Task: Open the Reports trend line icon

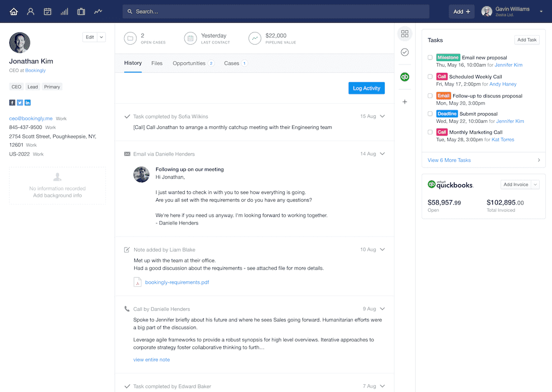Action: point(98,12)
